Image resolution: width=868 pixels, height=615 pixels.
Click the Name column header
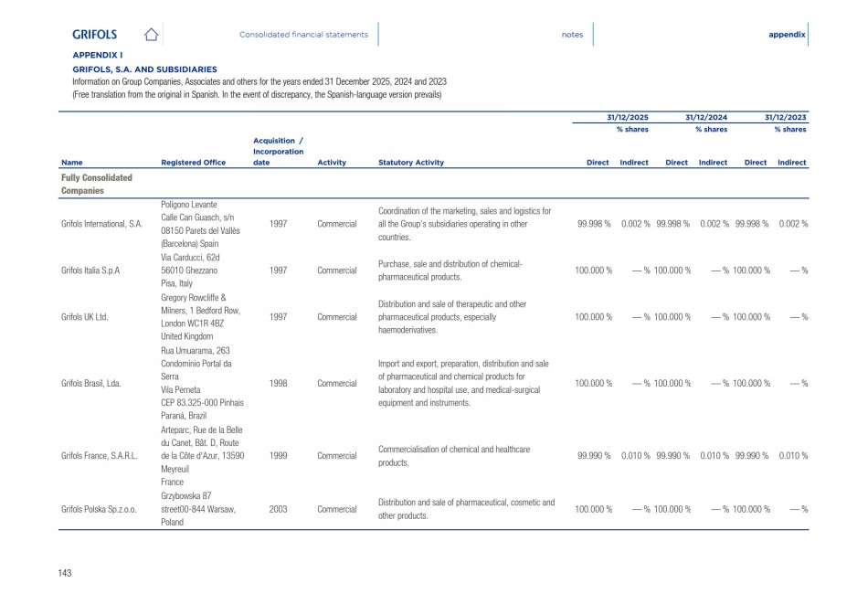click(x=71, y=163)
